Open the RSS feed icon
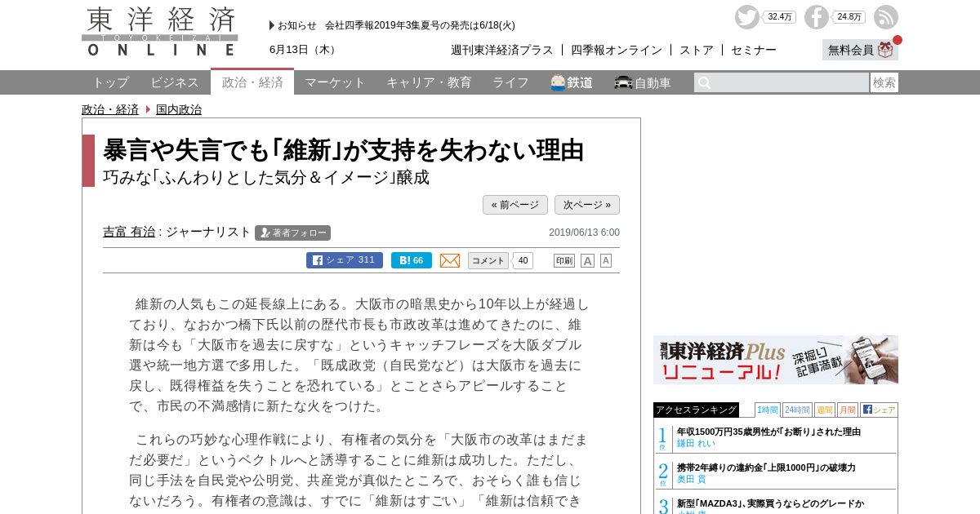The image size is (980, 514). pyautogui.click(x=885, y=17)
